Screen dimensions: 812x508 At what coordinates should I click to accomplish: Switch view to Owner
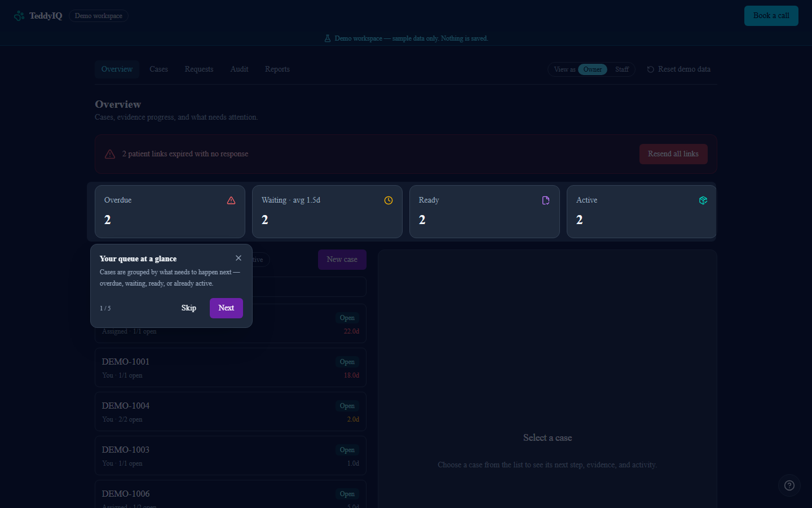(x=593, y=69)
